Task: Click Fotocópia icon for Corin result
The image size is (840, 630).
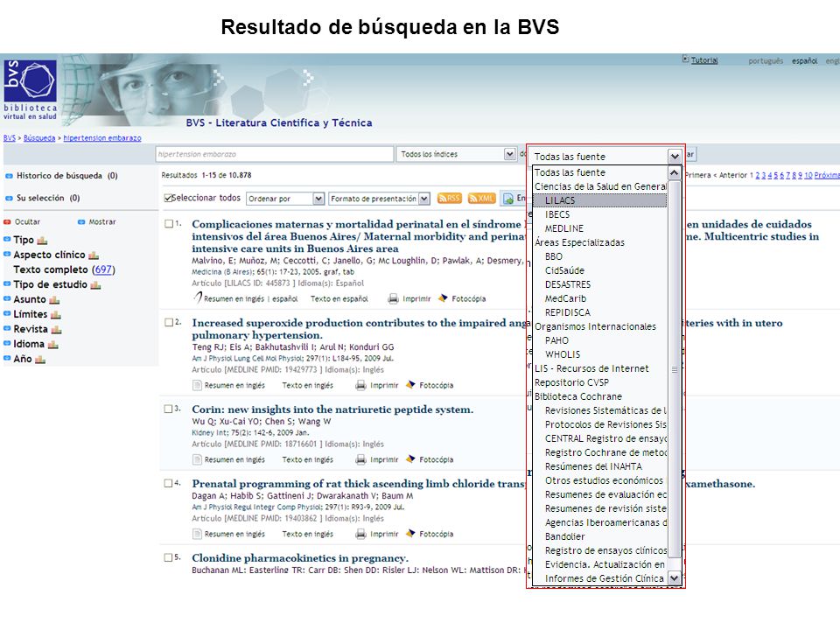Action: click(410, 458)
